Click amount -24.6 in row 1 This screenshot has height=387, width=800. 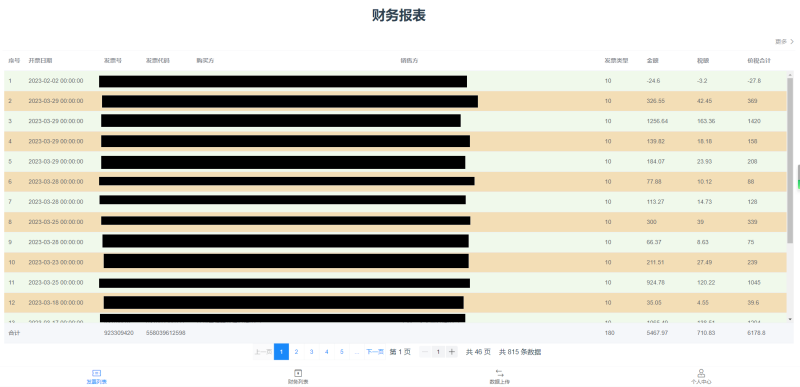tap(653, 81)
